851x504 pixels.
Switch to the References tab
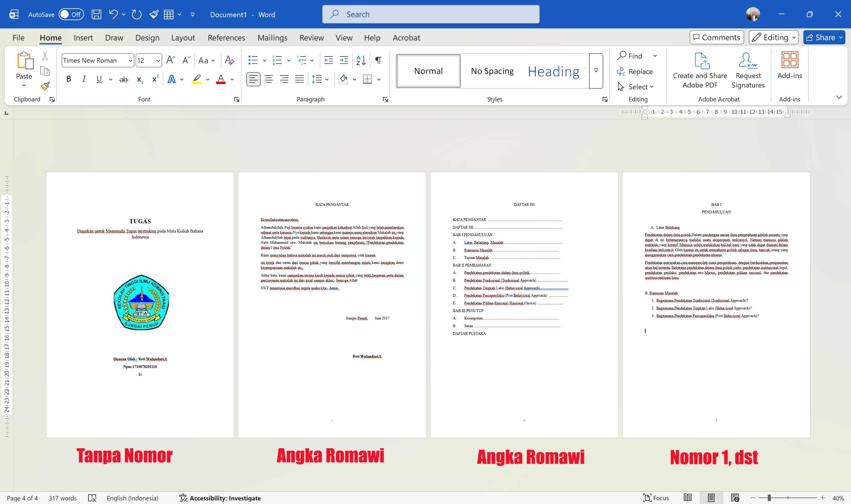point(226,37)
